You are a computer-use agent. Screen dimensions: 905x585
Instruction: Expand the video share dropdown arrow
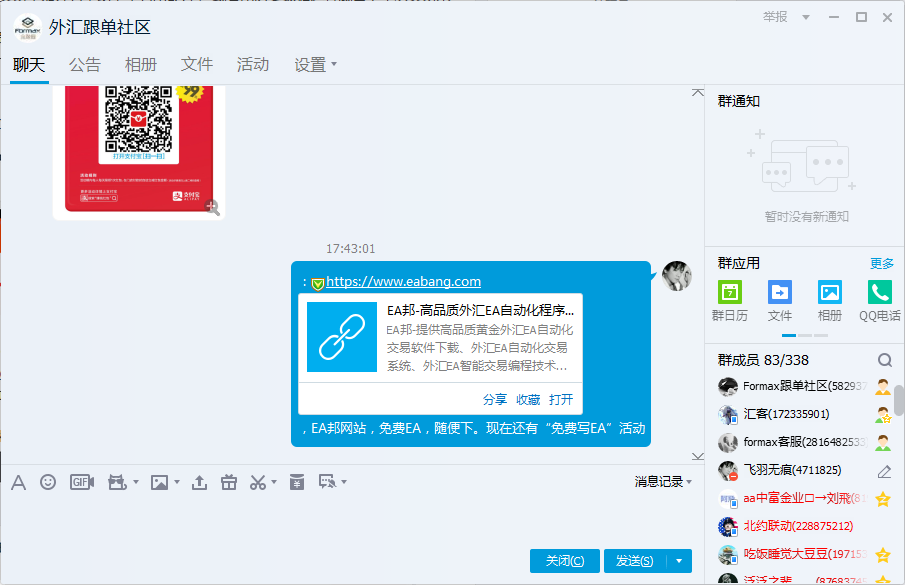coord(136,482)
